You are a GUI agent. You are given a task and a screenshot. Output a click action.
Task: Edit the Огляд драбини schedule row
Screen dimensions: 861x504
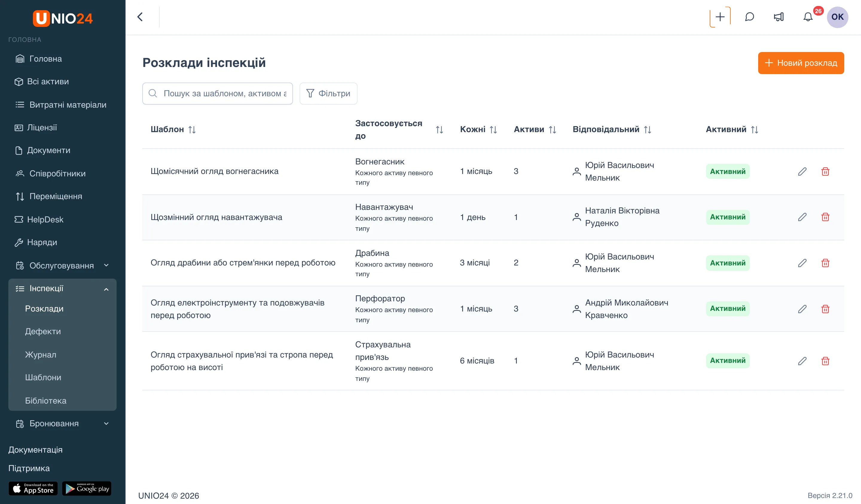(x=802, y=263)
